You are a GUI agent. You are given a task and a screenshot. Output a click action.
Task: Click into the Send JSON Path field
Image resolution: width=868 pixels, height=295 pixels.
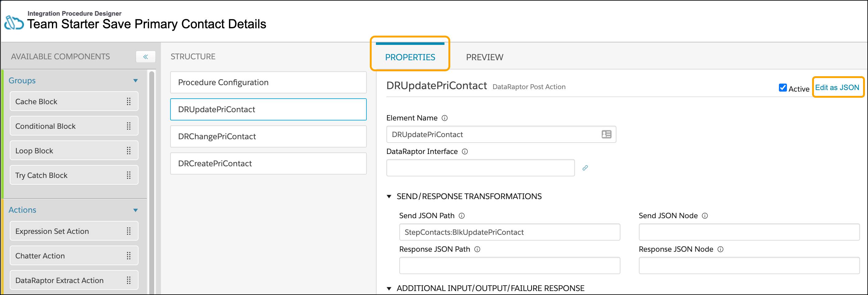click(510, 232)
